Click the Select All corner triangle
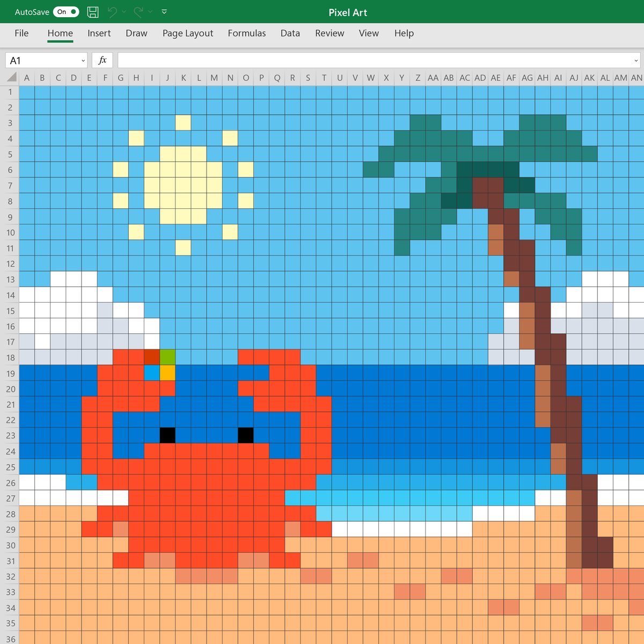This screenshot has width=644, height=644. click(x=11, y=78)
